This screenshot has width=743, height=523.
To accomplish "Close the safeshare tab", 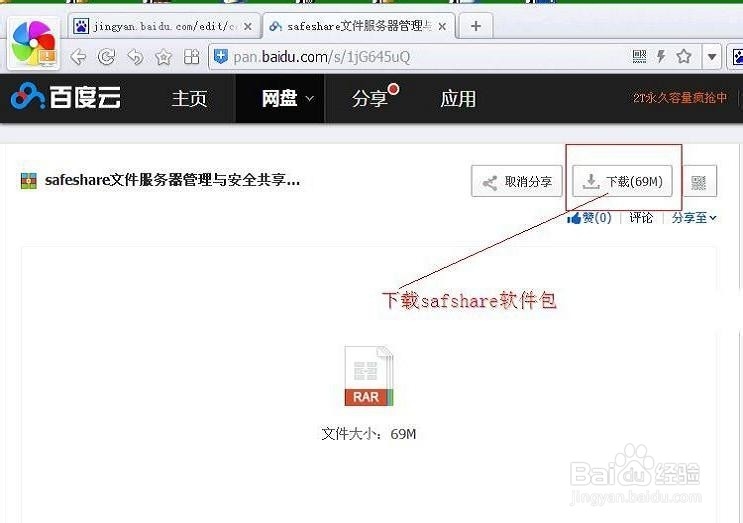I will pyautogui.click(x=442, y=27).
